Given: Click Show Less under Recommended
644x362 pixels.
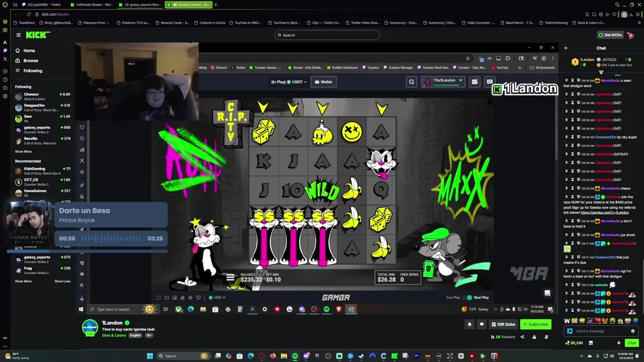Looking at the screenshot, I should coord(62,281).
